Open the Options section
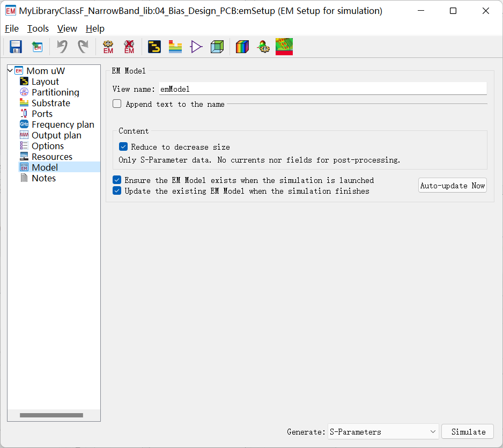This screenshot has width=503, height=448. (x=48, y=146)
